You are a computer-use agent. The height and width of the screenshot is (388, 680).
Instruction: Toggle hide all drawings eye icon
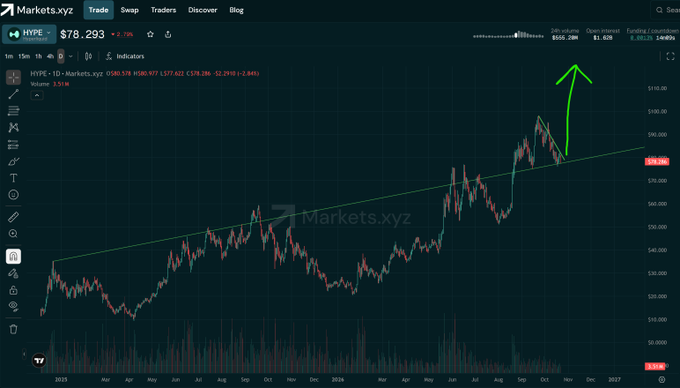pos(13,306)
